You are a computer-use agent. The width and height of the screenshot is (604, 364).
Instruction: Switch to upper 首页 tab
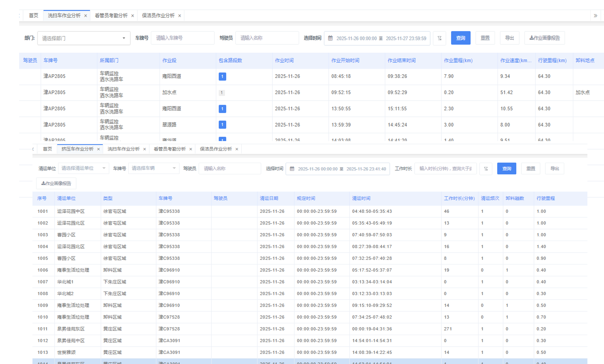34,16
